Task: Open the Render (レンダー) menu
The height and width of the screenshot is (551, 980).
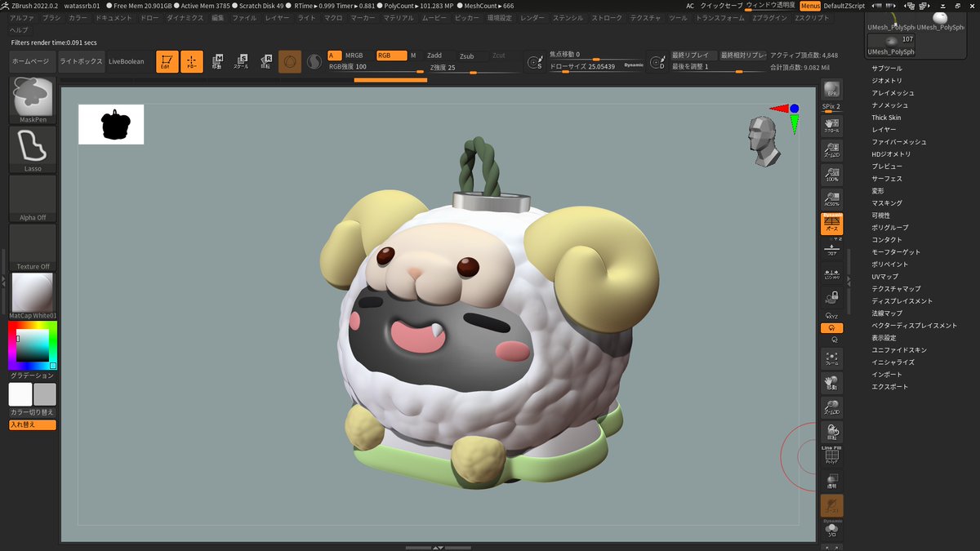Action: tap(532, 17)
